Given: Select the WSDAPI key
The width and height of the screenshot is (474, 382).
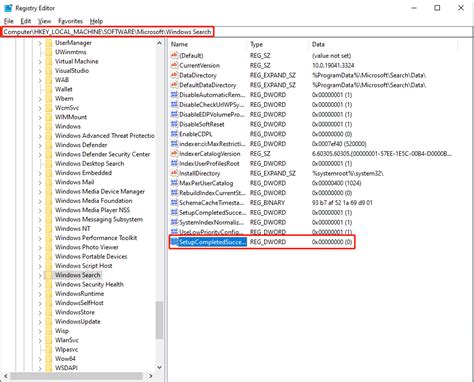Looking at the screenshot, I should coord(66,368).
